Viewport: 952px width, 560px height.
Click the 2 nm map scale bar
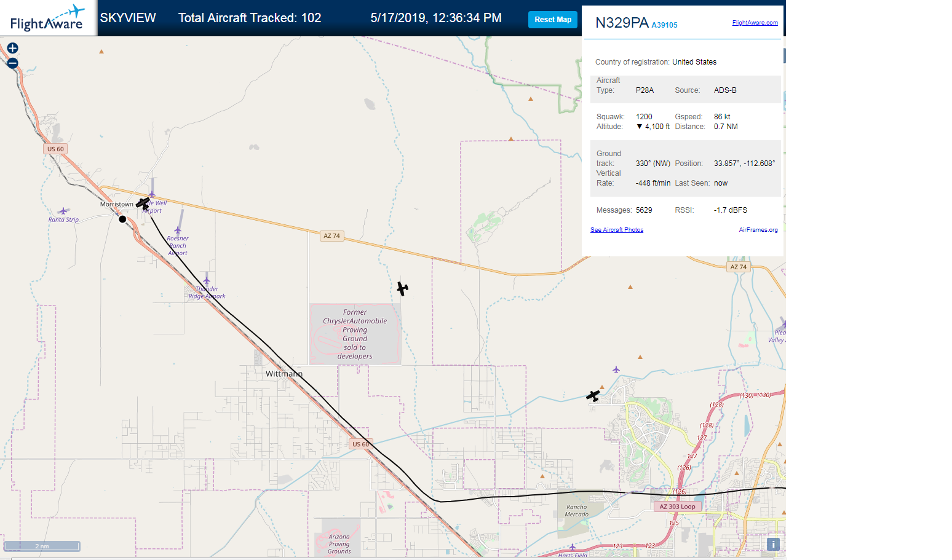tap(42, 546)
